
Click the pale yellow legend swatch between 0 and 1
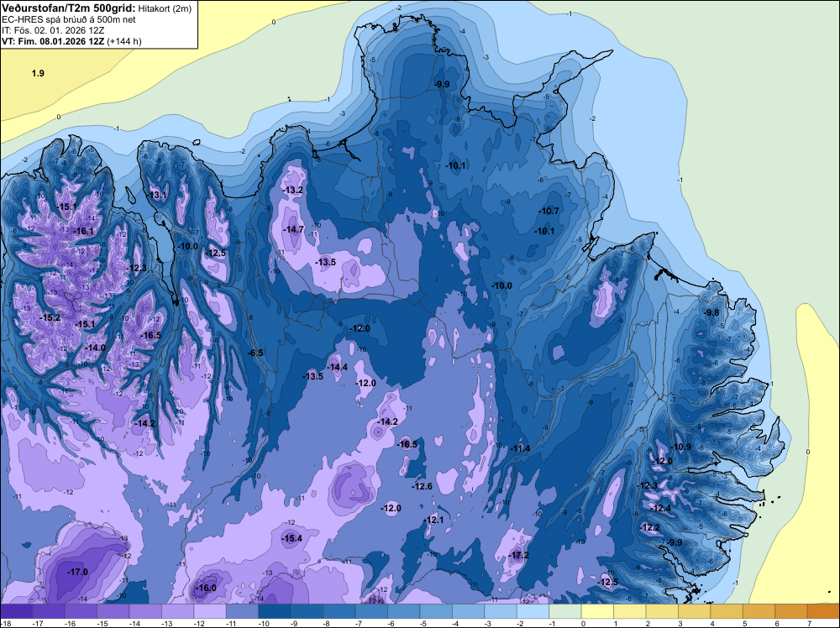[x=598, y=611]
